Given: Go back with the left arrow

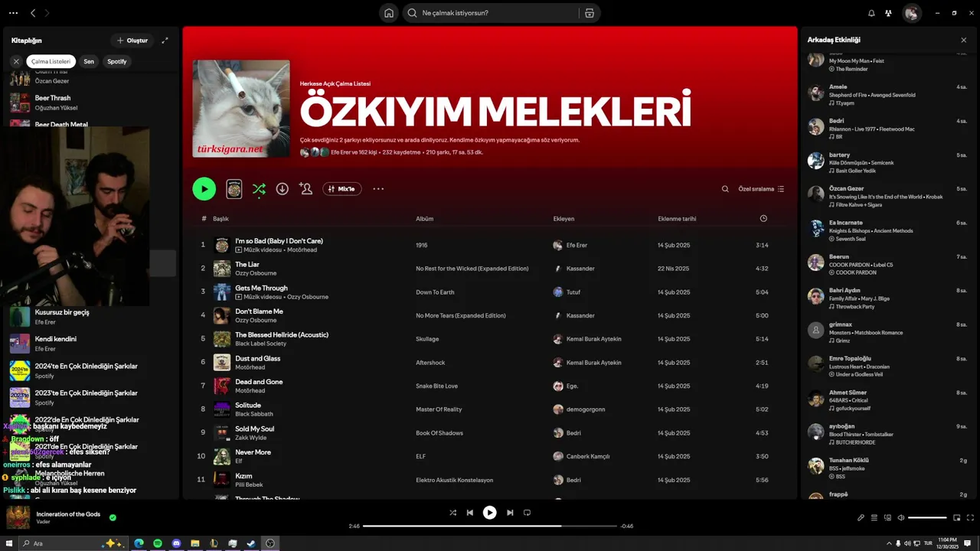Looking at the screenshot, I should point(33,13).
